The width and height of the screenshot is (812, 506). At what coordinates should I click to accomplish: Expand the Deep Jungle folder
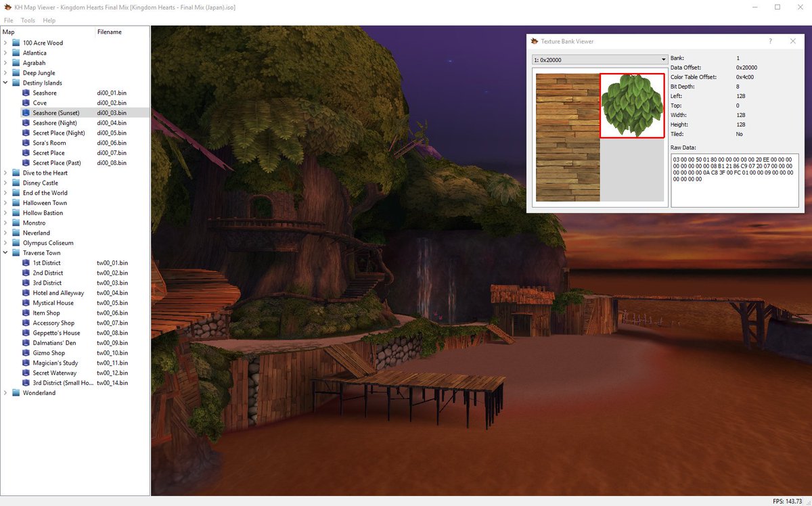[x=6, y=72]
